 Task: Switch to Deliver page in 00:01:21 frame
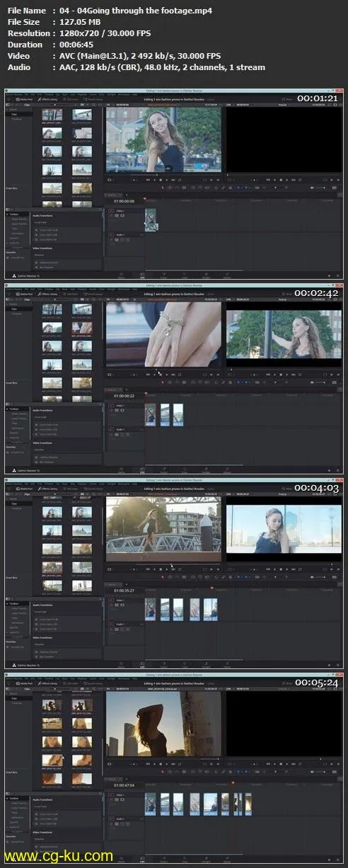click(227, 274)
